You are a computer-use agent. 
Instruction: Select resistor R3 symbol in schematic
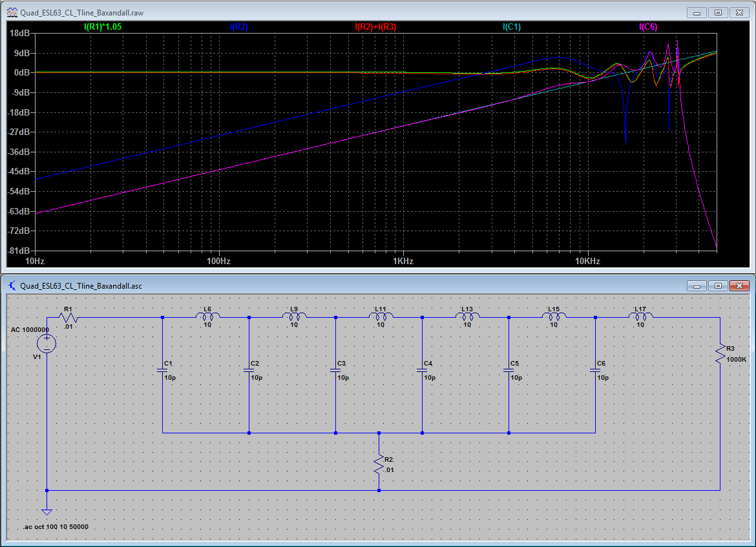tap(720, 354)
